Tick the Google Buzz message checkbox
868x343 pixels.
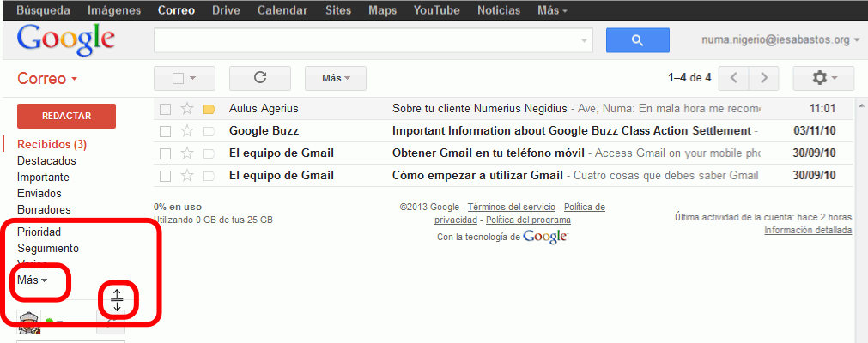[165, 131]
